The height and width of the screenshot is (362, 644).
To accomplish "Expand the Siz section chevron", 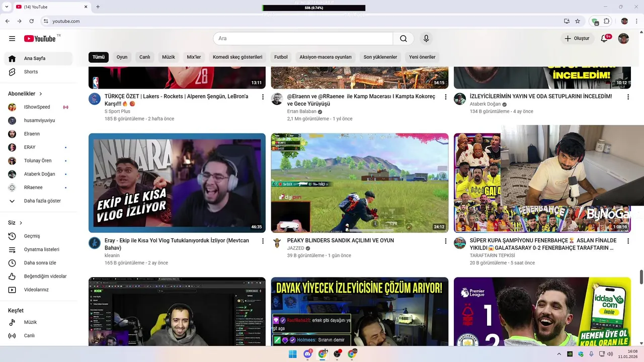I will 21,223.
